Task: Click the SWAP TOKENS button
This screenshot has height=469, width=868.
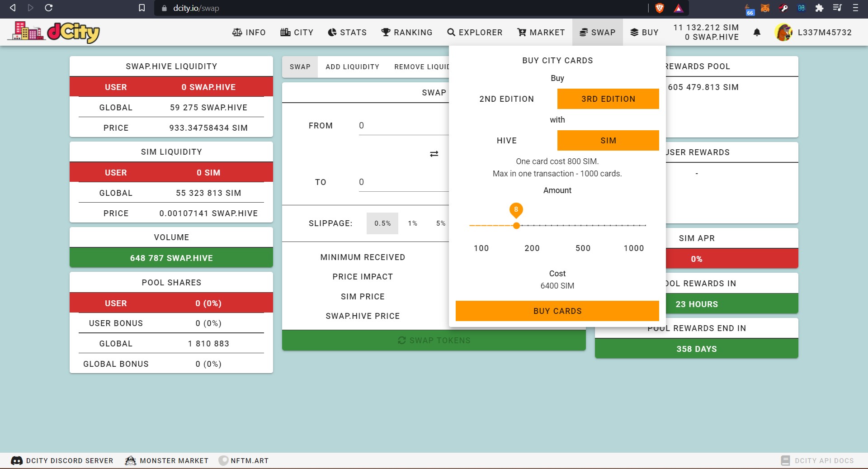Action: point(434,340)
